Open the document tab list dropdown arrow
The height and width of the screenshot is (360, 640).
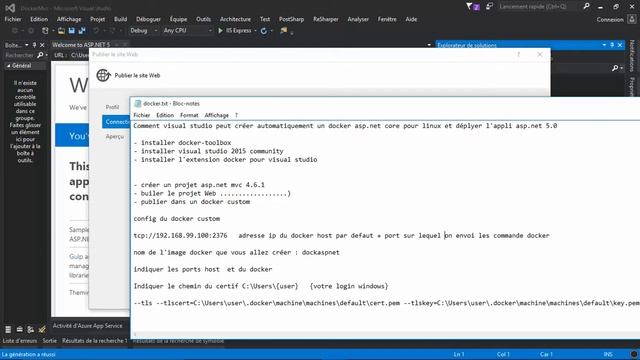click(x=429, y=45)
